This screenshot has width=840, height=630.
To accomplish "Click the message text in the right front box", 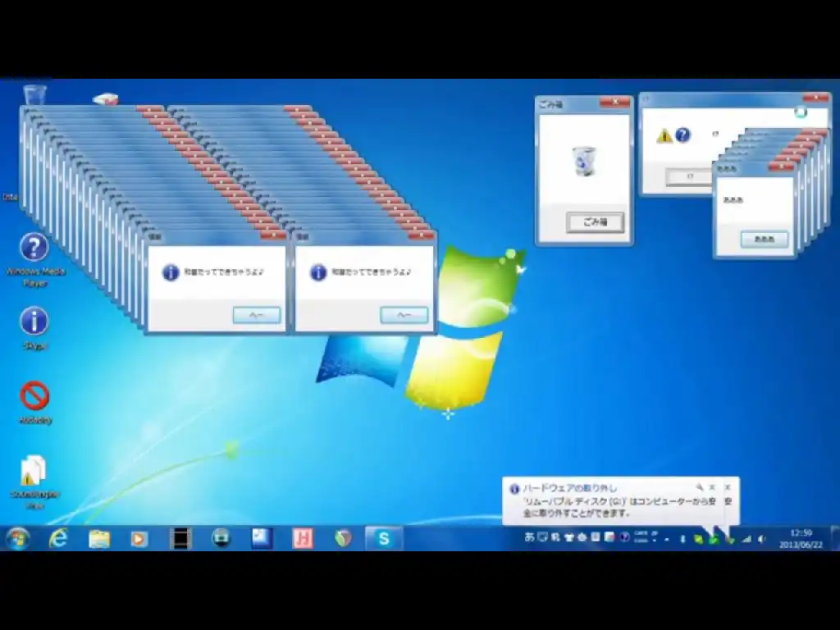I will (x=371, y=272).
